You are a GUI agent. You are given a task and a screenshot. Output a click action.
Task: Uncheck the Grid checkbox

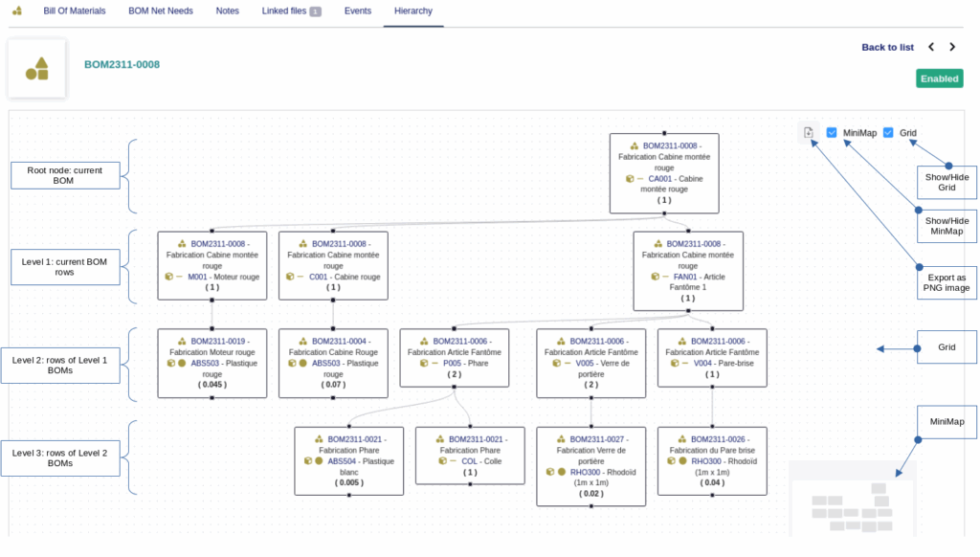pyautogui.click(x=888, y=132)
